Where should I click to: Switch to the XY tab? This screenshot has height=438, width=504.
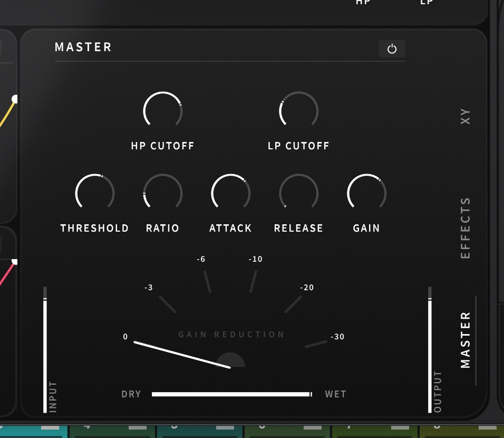[465, 117]
